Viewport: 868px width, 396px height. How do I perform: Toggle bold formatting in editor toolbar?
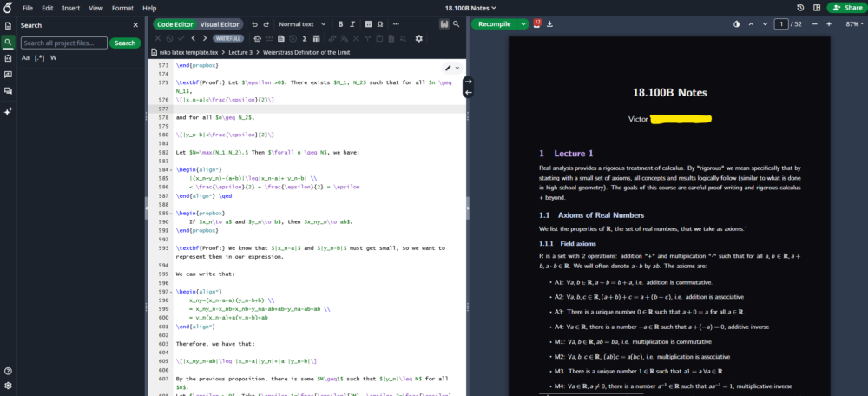tap(340, 24)
